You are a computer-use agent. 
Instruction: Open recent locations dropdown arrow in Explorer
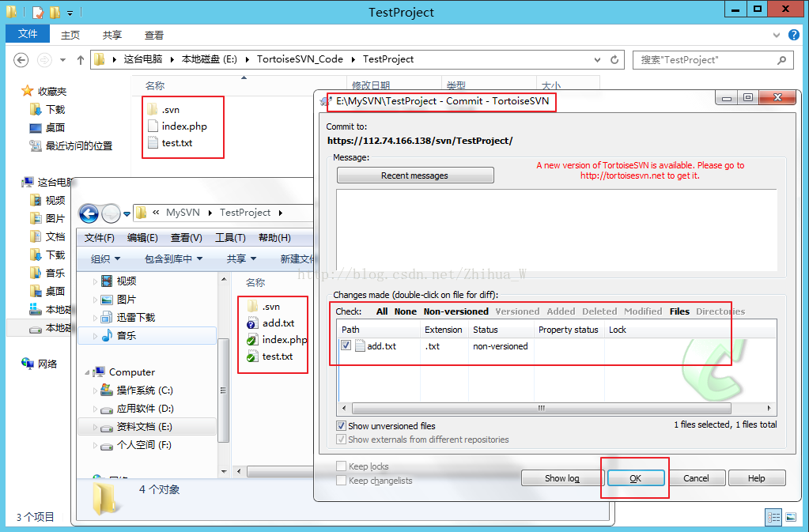62,60
